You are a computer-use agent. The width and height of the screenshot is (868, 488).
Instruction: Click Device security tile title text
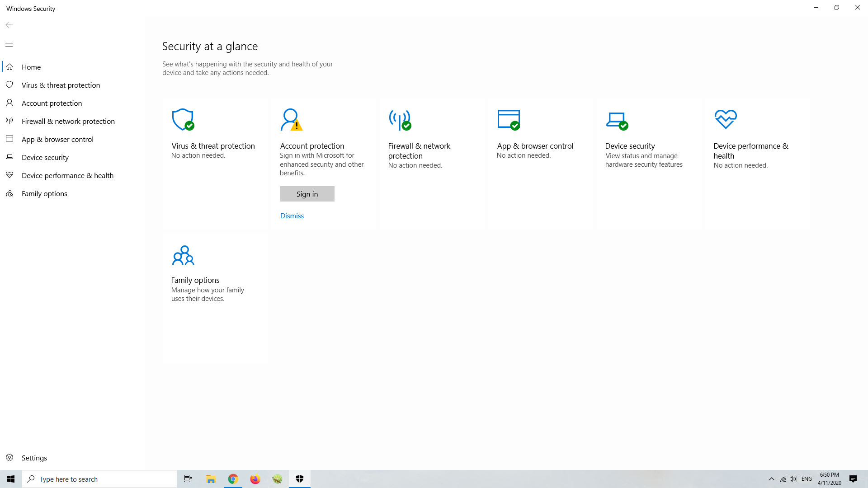(630, 146)
